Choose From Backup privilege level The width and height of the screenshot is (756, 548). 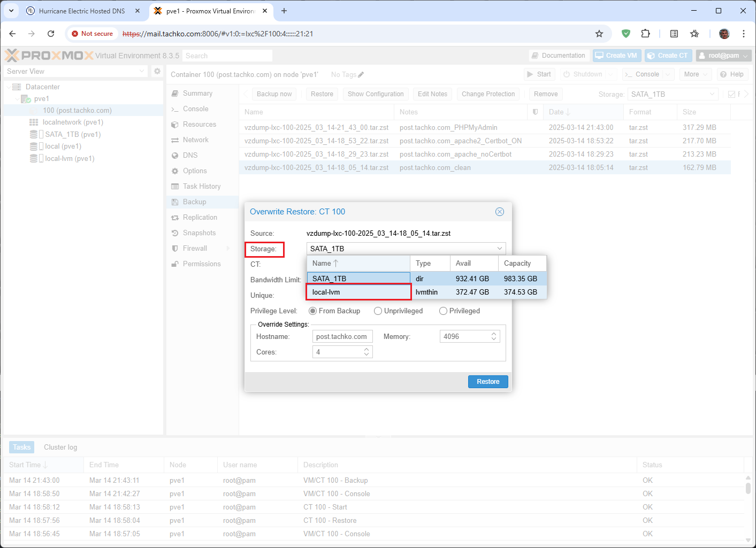(x=334, y=311)
